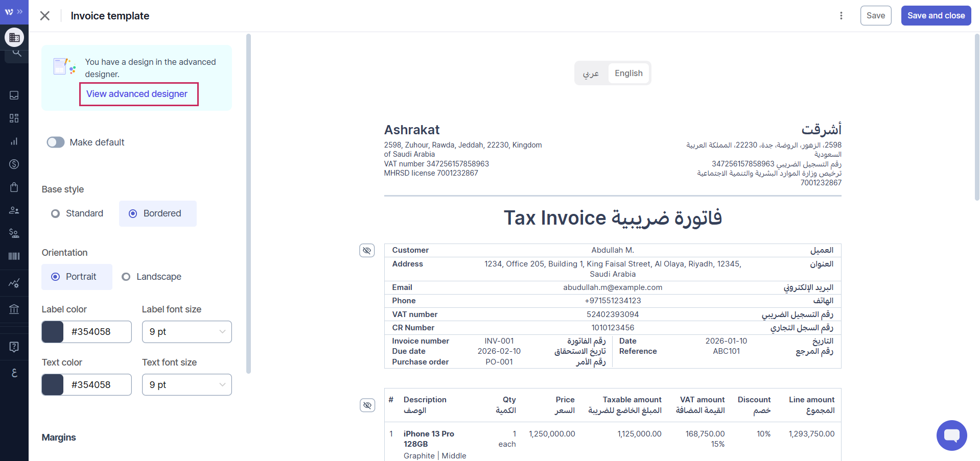Open search from the sidebar magnifier icon

[x=16, y=53]
